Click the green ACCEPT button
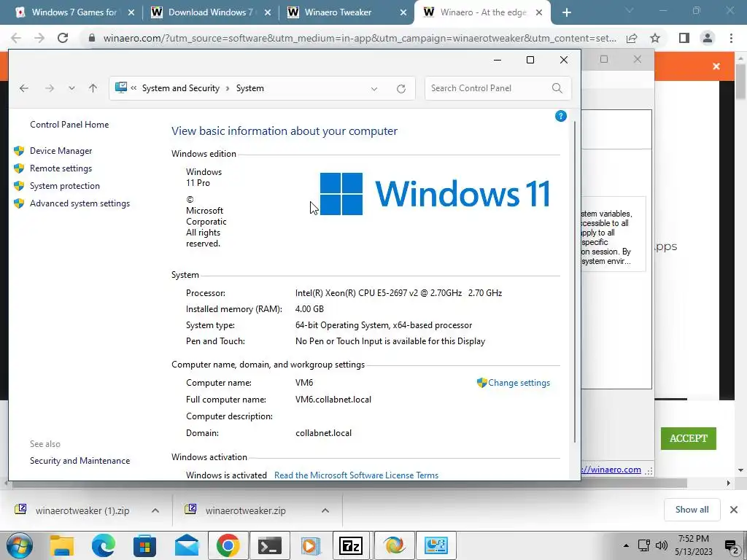This screenshot has width=747, height=560. pos(689,438)
